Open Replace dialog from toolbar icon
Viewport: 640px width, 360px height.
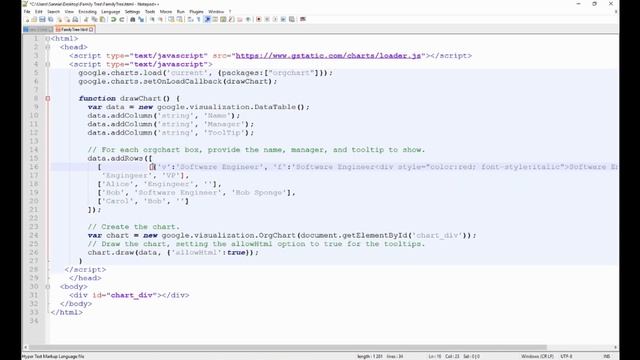[x=141, y=19]
